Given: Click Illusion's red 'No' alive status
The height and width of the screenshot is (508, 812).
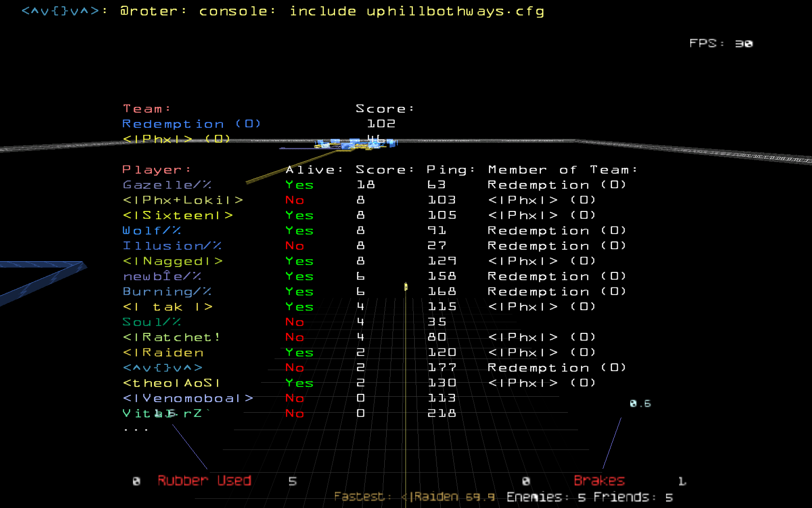Looking at the screenshot, I should 294,246.
